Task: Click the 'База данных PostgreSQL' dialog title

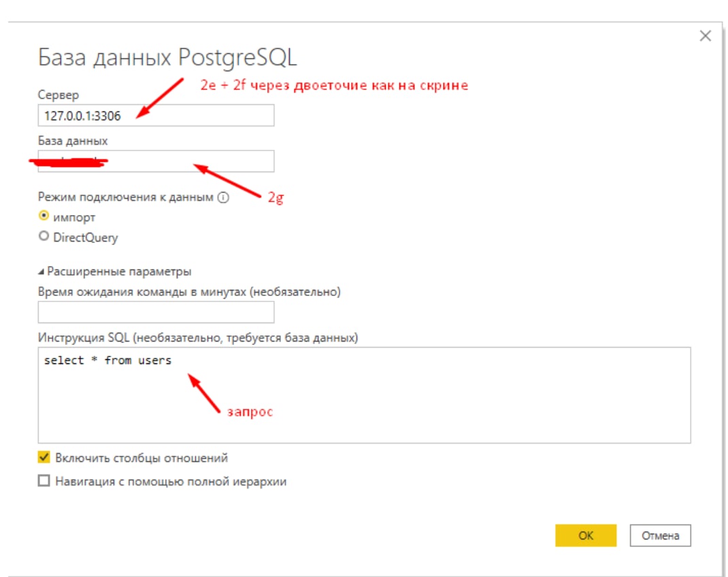Action: 167,58
